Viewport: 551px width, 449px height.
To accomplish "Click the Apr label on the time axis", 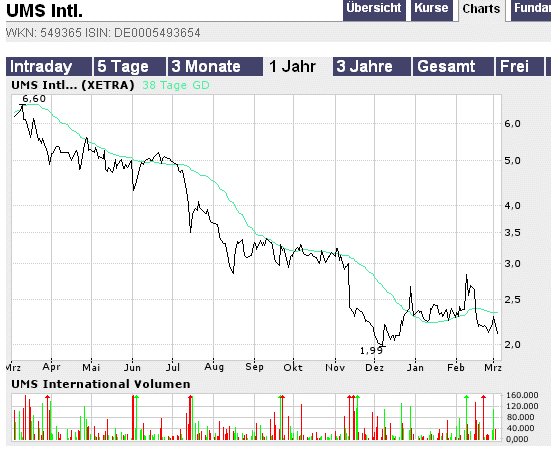I will tap(51, 367).
